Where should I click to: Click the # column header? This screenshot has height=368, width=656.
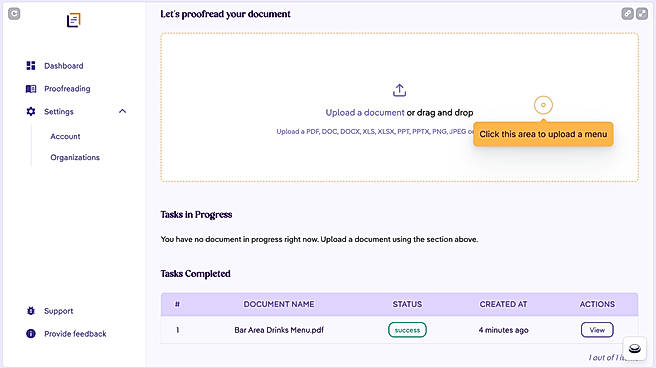point(177,304)
